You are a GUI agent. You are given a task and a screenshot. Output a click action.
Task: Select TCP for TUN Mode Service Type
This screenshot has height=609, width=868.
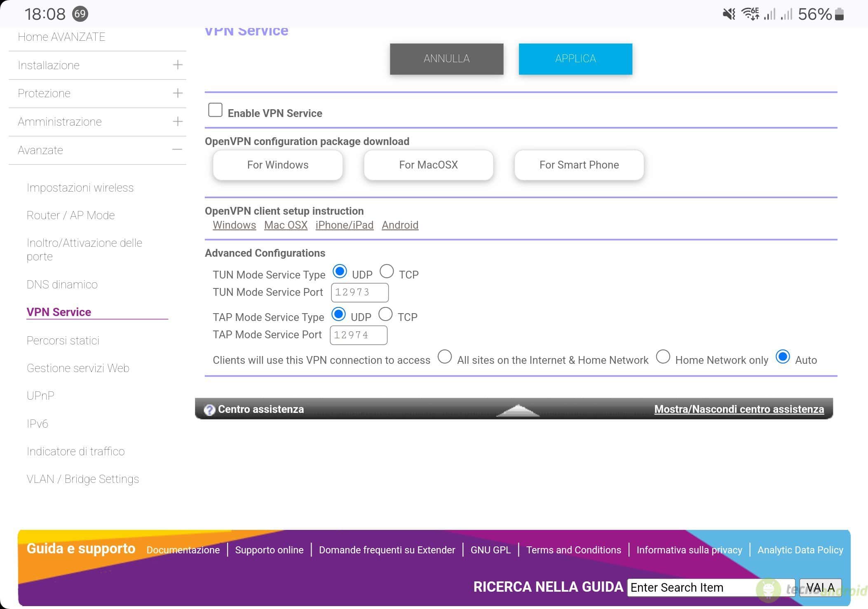click(387, 272)
